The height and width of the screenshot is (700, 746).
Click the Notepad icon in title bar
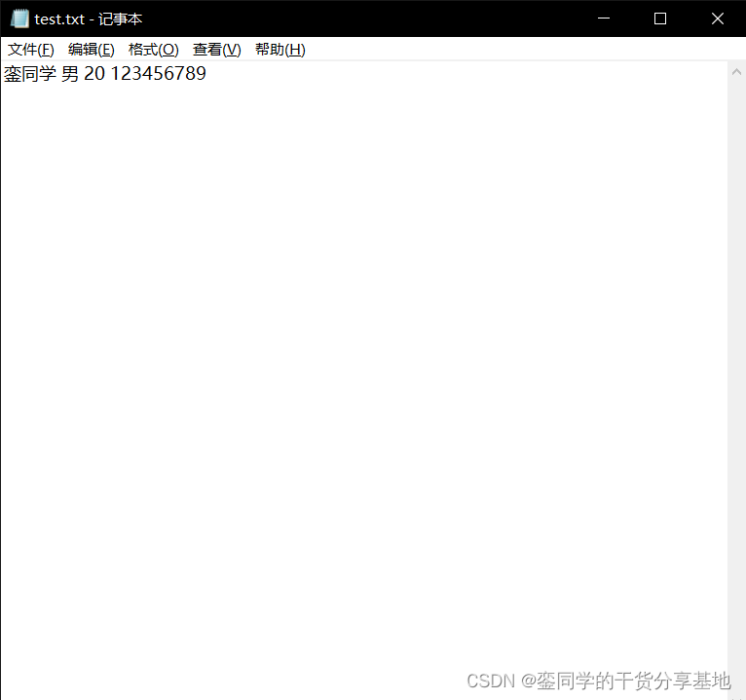(19, 18)
